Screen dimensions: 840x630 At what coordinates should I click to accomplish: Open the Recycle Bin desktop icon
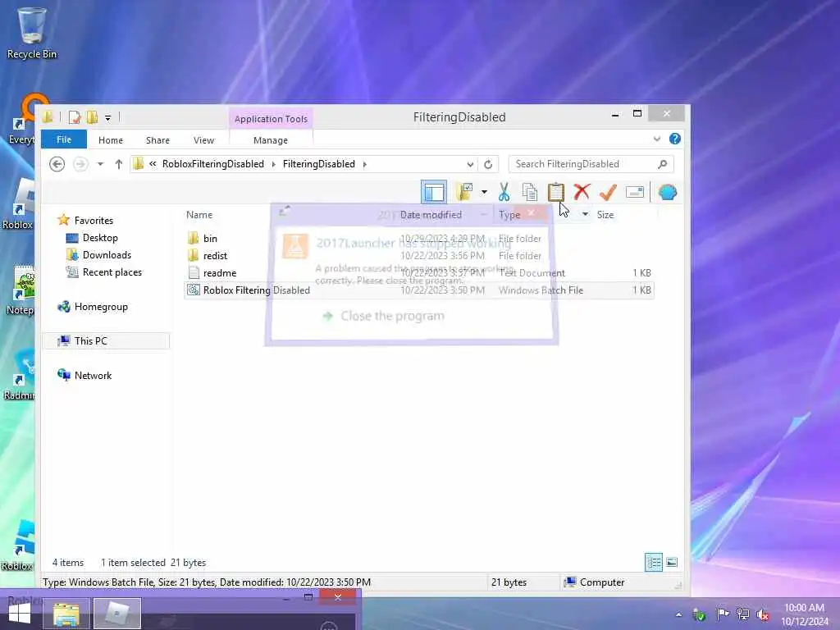[x=32, y=33]
